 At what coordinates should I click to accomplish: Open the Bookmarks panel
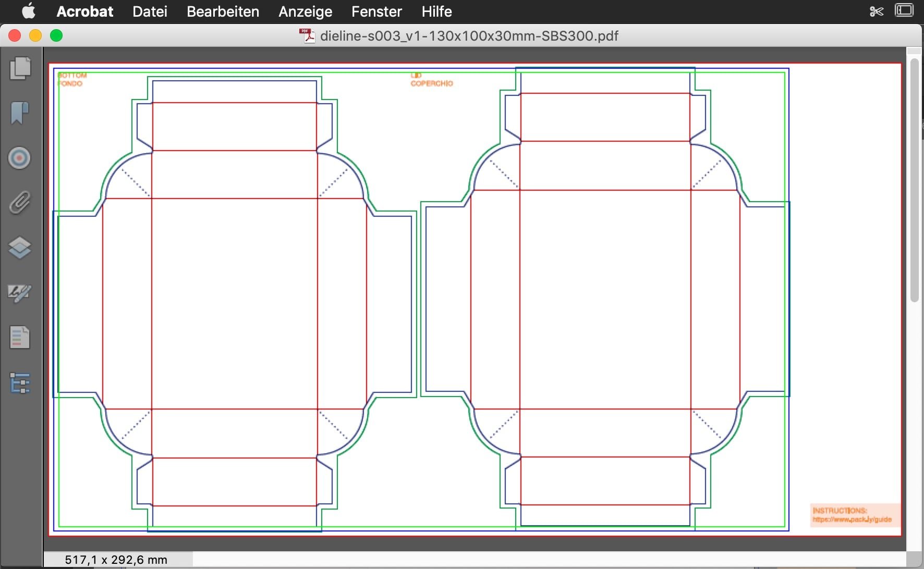pos(20,113)
